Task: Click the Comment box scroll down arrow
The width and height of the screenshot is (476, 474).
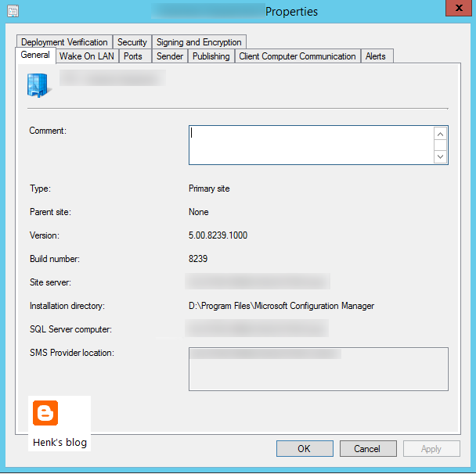Action: click(440, 156)
